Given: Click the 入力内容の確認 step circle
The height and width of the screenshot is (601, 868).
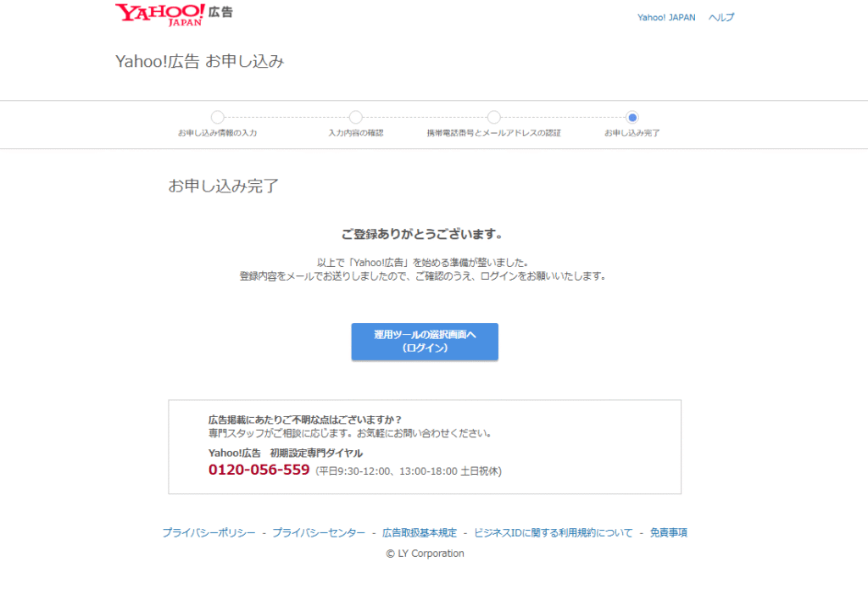Looking at the screenshot, I should (355, 117).
